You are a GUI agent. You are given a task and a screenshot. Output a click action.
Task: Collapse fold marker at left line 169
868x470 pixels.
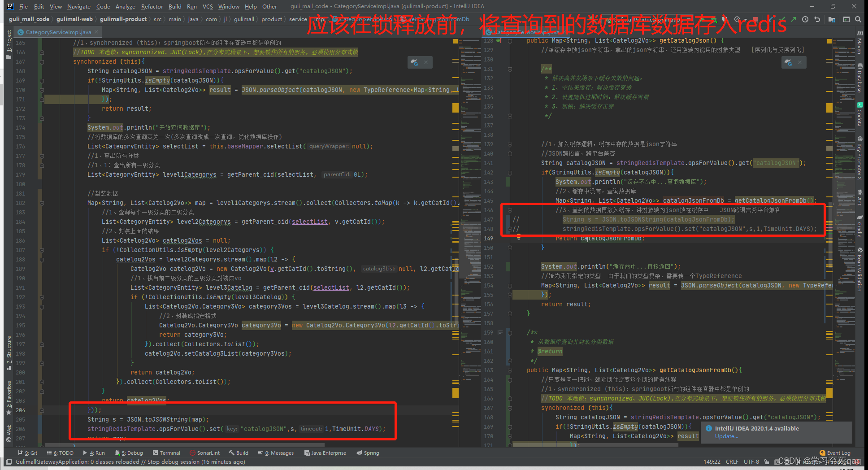(42, 81)
